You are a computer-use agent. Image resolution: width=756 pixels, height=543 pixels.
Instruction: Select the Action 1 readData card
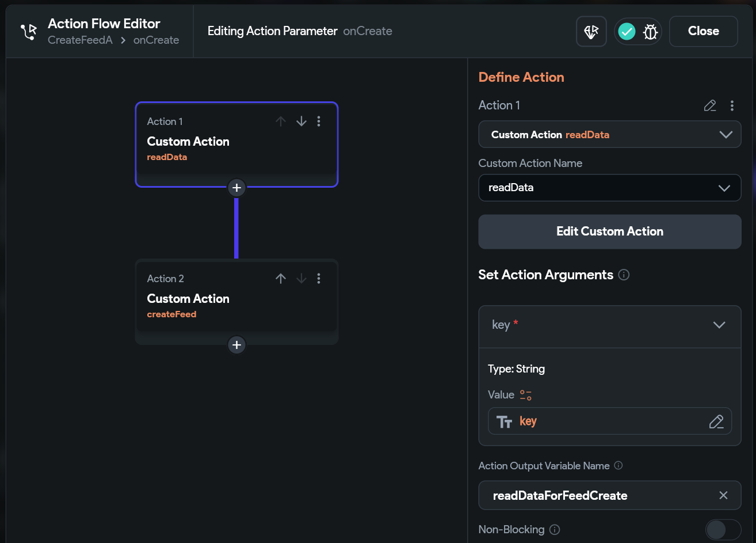point(236,145)
